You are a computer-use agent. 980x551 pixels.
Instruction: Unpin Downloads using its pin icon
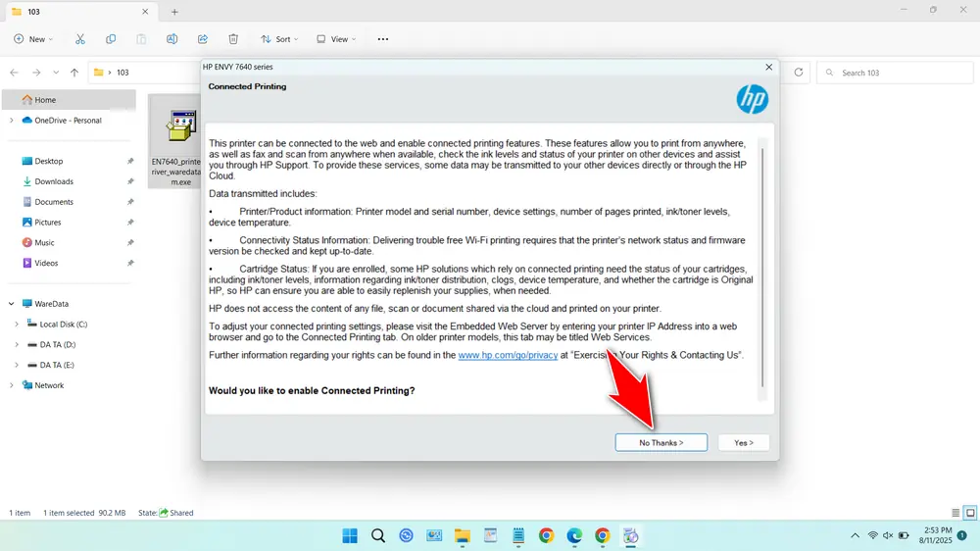click(130, 181)
